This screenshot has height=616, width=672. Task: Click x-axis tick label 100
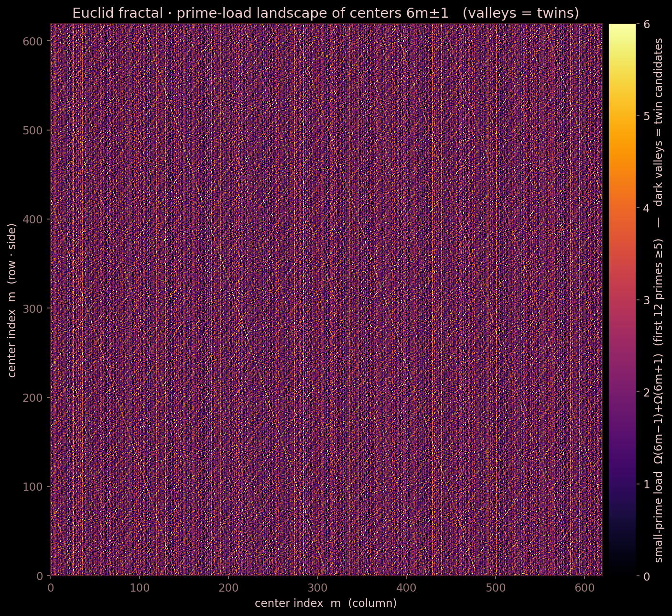[x=139, y=587]
